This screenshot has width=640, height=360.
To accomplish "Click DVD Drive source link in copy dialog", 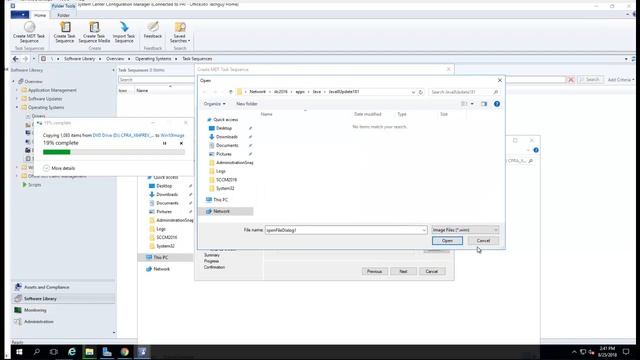I will pos(123,135).
